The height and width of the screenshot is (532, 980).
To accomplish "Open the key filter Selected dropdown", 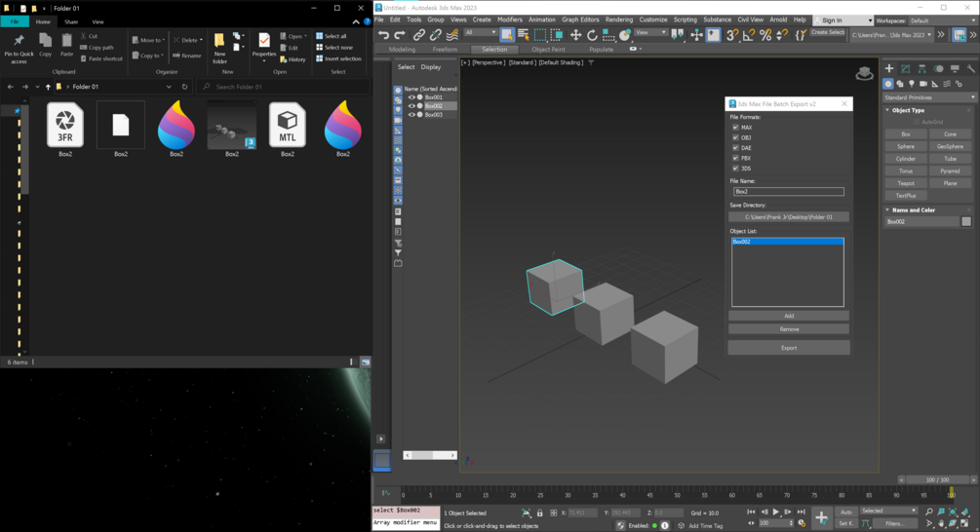I will click(888, 511).
